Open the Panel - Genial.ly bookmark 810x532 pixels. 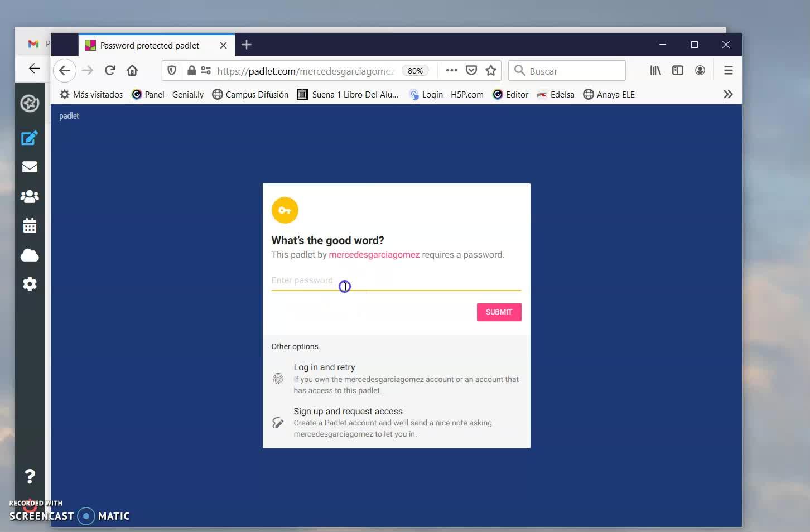point(168,94)
